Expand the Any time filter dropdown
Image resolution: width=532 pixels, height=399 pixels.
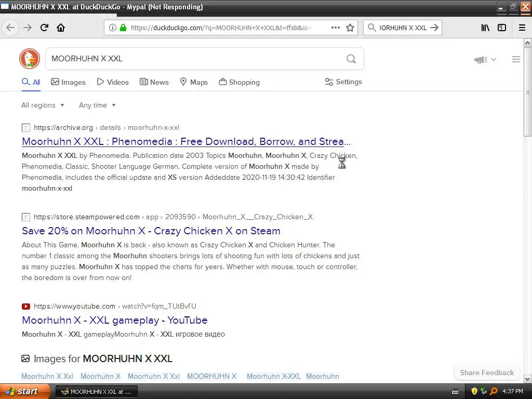click(x=97, y=105)
